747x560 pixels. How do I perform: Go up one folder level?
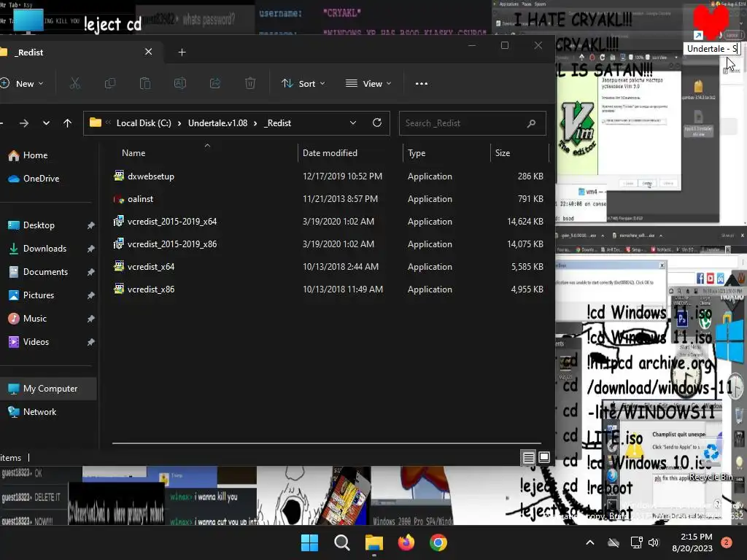coord(67,123)
